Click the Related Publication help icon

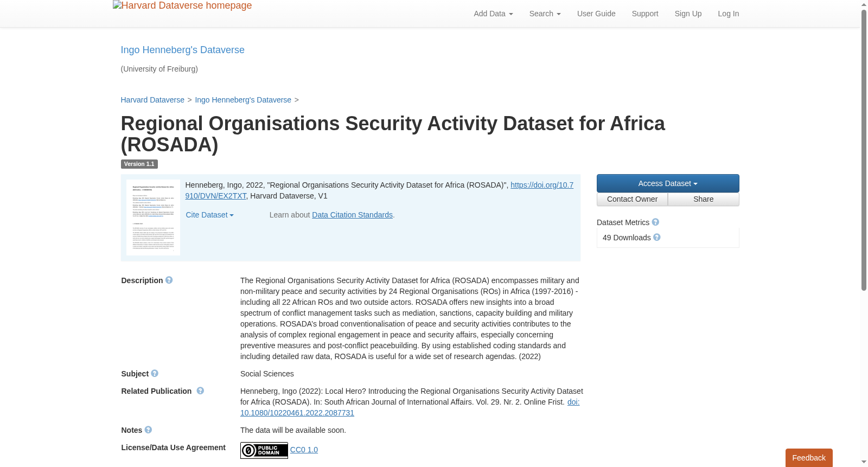200,391
